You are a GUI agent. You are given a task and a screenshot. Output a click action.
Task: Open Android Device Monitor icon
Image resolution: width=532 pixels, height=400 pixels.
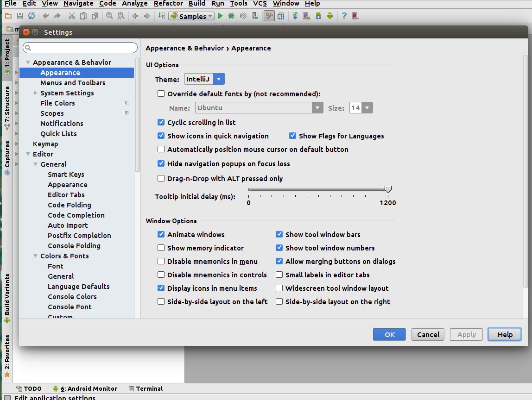pyautogui.click(x=330, y=16)
